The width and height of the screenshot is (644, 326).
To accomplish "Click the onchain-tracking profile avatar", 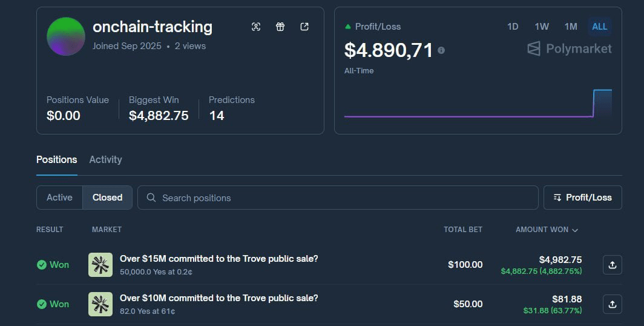I will [x=66, y=36].
